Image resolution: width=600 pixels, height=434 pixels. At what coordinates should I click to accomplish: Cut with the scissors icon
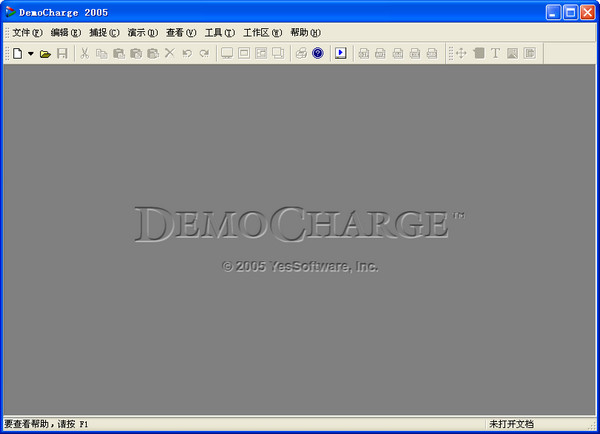click(x=85, y=53)
